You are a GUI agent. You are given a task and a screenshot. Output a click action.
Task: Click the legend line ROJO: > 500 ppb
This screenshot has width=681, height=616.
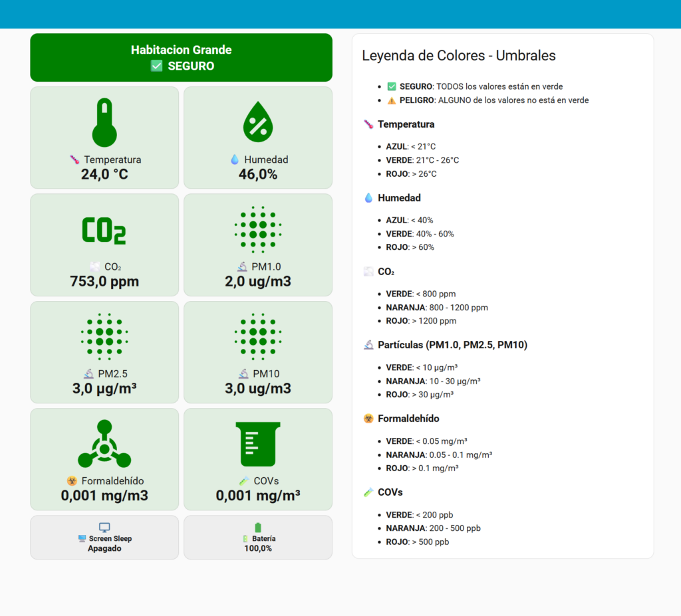[418, 542]
